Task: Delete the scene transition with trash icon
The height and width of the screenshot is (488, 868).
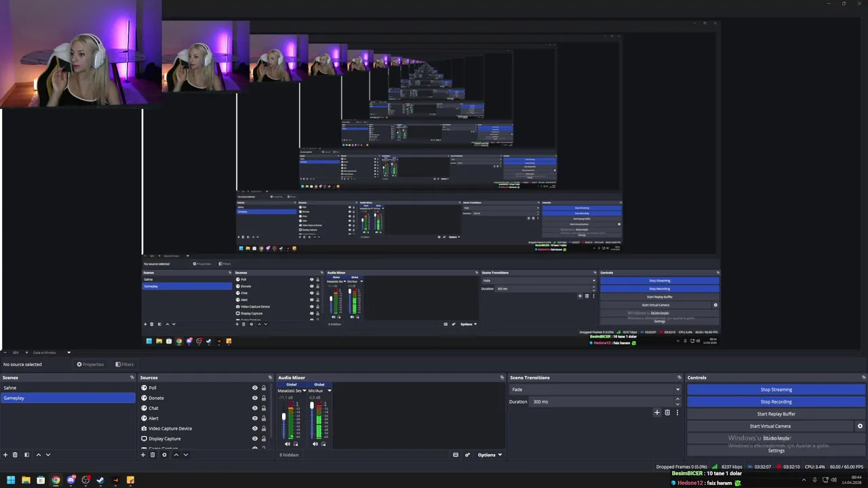Action: coord(667,412)
